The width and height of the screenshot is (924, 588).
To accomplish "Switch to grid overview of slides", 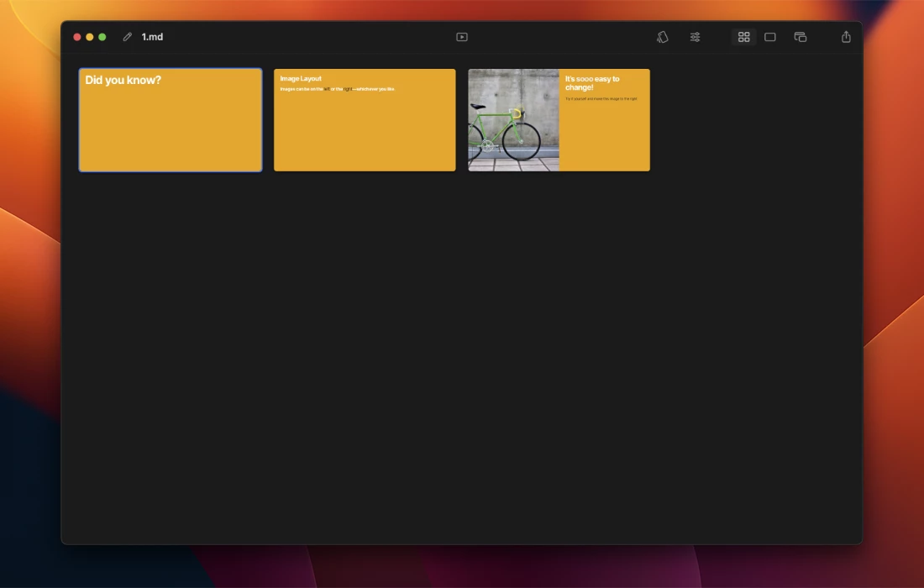I will click(743, 37).
